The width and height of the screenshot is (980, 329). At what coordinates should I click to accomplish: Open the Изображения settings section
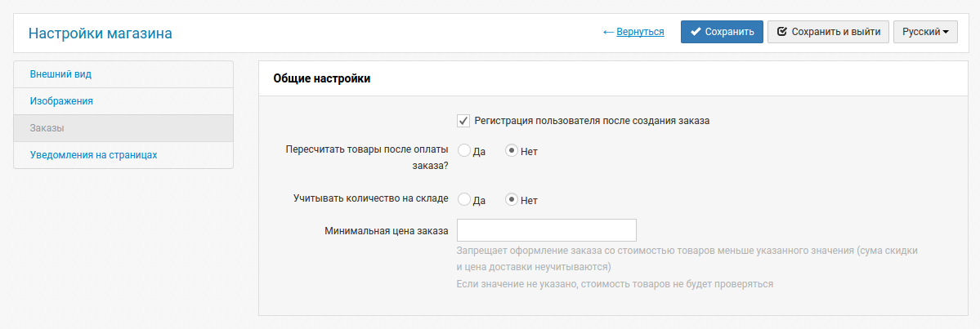(x=123, y=101)
